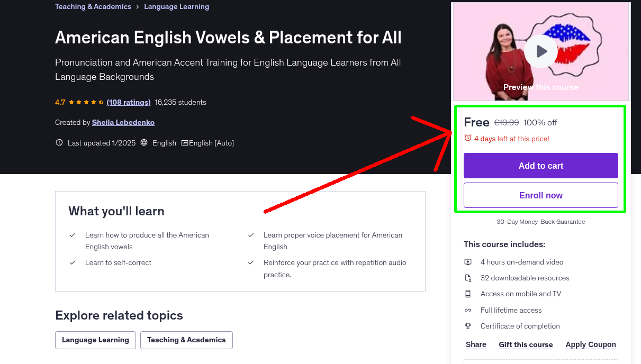
Task: Click 'This course includes:' heading
Action: point(504,244)
